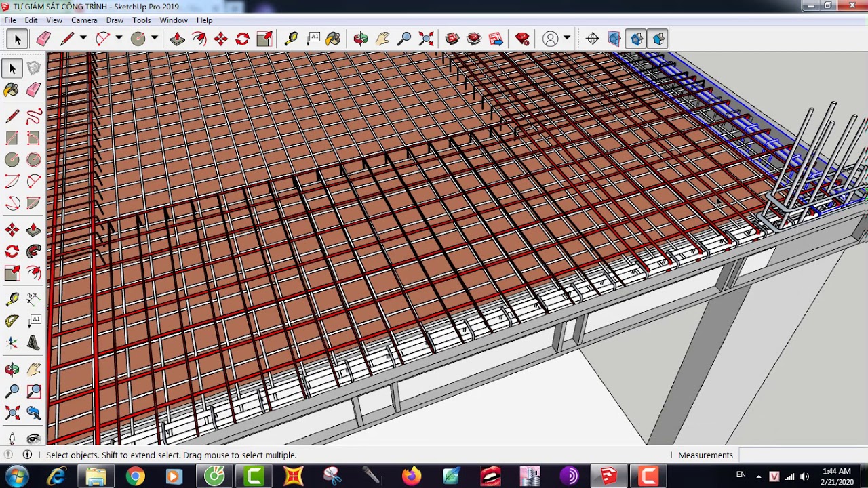This screenshot has height=488, width=868.
Task: Select the Move tool in top toolbar
Action: pos(220,39)
